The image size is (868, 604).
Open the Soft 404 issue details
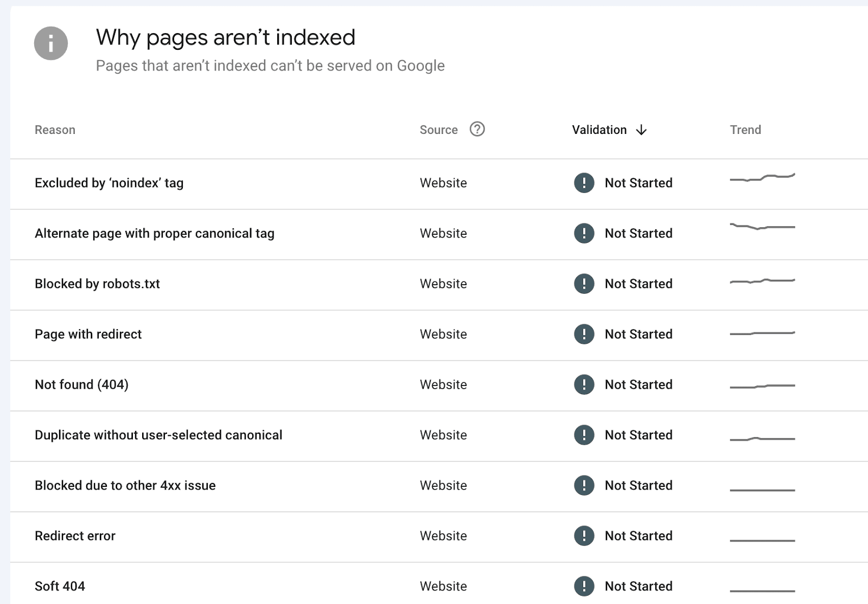tap(60, 586)
